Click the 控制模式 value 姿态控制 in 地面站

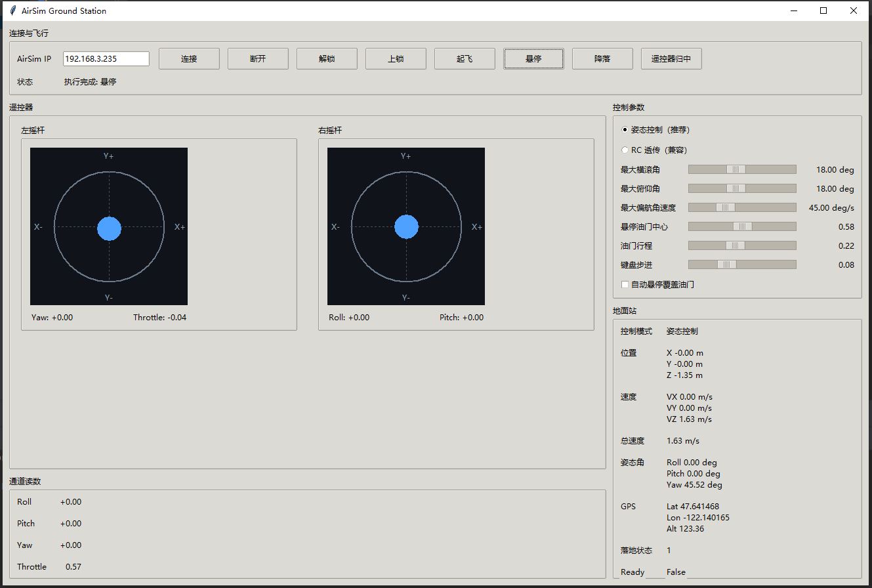click(682, 331)
